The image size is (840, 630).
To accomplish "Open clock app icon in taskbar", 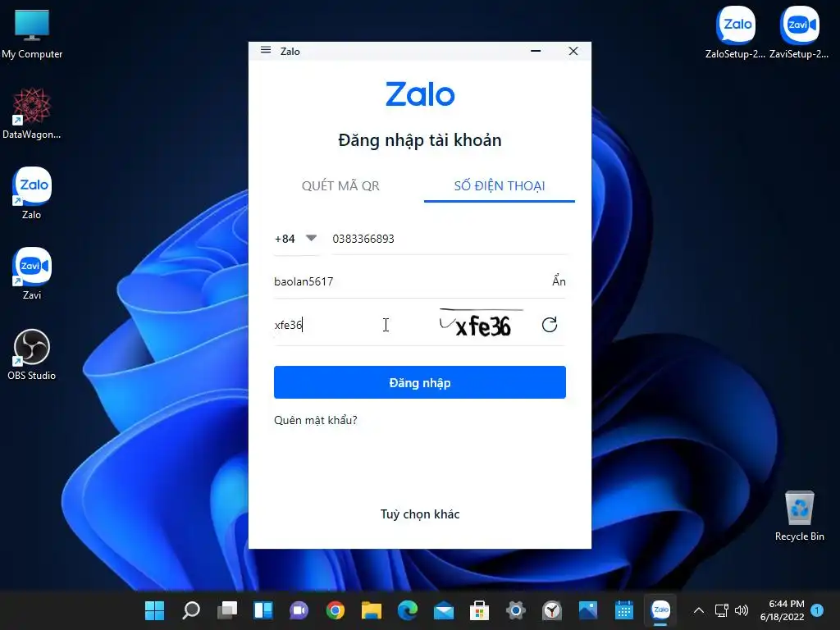I will click(x=552, y=610).
